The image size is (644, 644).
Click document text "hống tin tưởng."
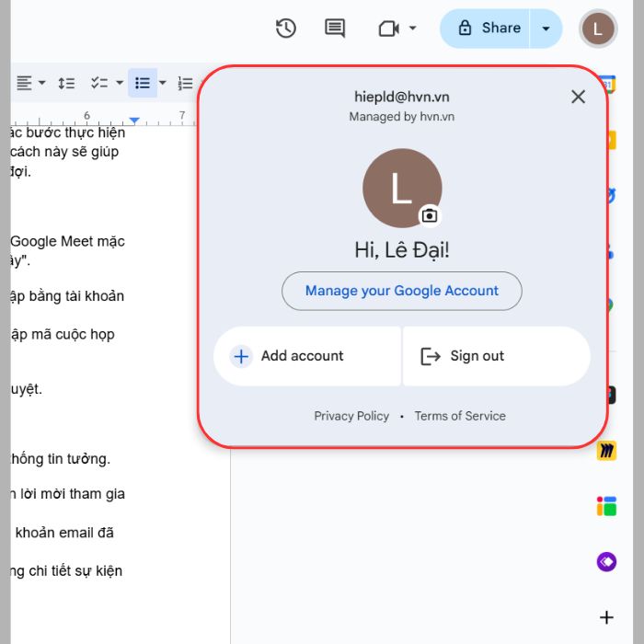coord(61,459)
